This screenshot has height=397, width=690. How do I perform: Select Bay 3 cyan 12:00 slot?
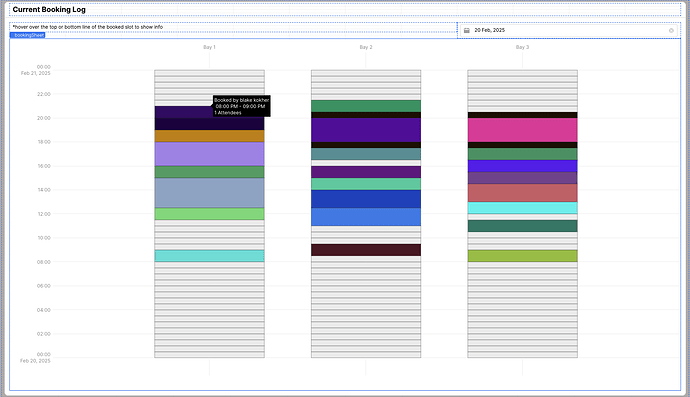pos(522,208)
